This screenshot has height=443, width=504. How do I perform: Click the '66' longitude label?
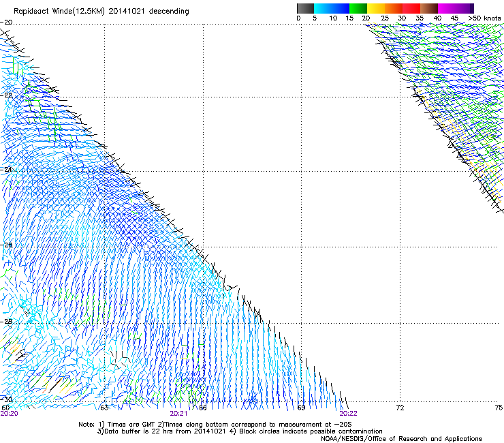pos(203,408)
